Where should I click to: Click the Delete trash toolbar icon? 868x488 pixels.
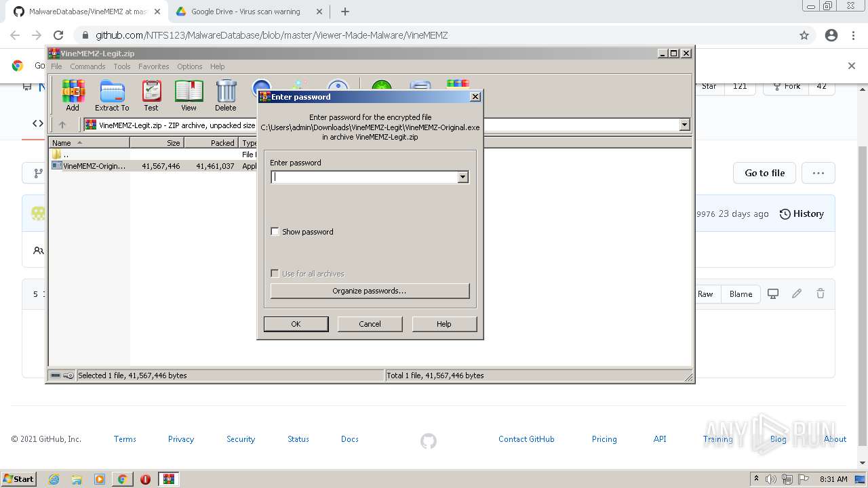[x=226, y=96]
